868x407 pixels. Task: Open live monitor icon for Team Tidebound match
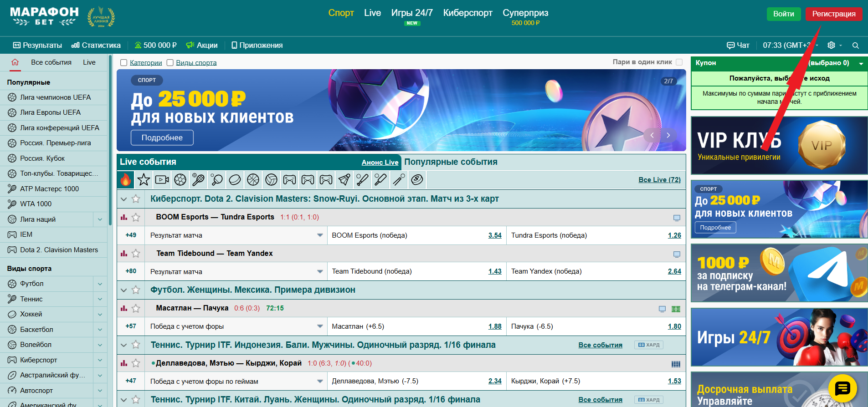[x=677, y=254]
